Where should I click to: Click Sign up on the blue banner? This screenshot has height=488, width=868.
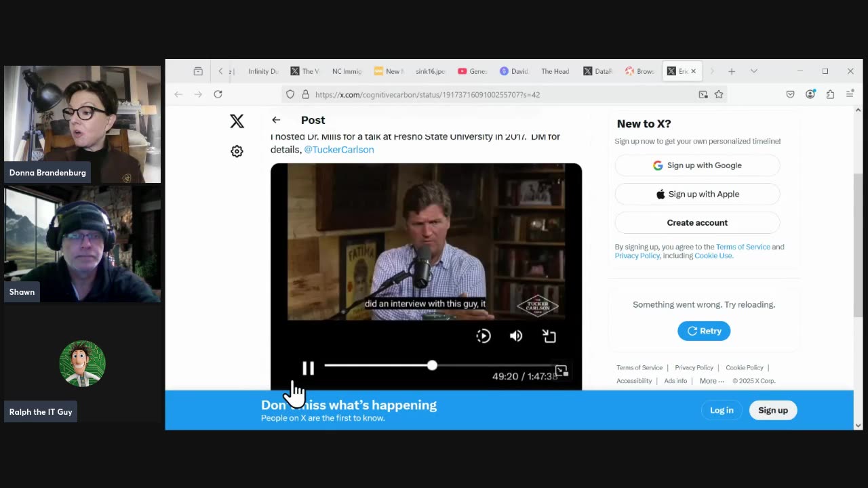coord(773,410)
